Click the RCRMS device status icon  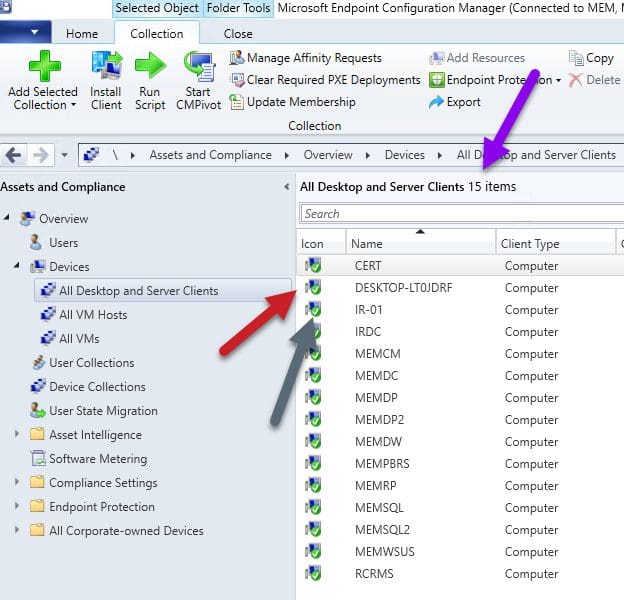pyautogui.click(x=313, y=573)
